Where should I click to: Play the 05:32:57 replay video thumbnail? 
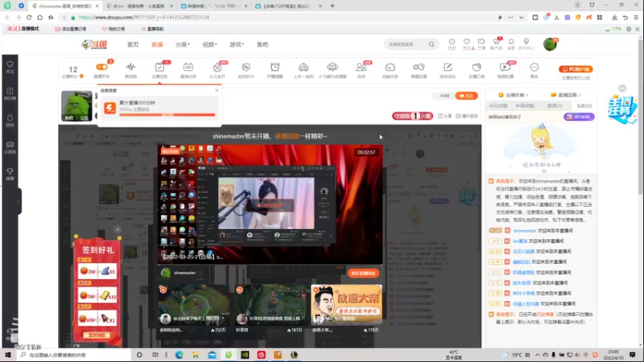pyautogui.click(x=270, y=204)
